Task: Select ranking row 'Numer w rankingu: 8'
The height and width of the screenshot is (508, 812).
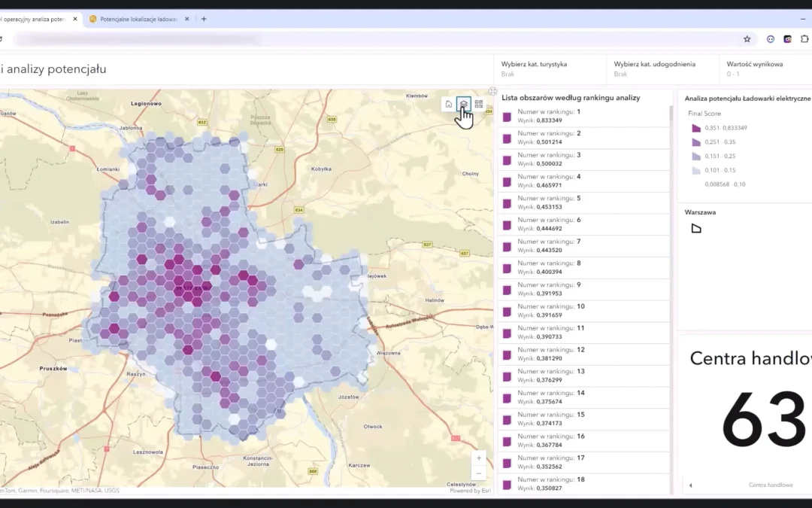Action: (583, 267)
